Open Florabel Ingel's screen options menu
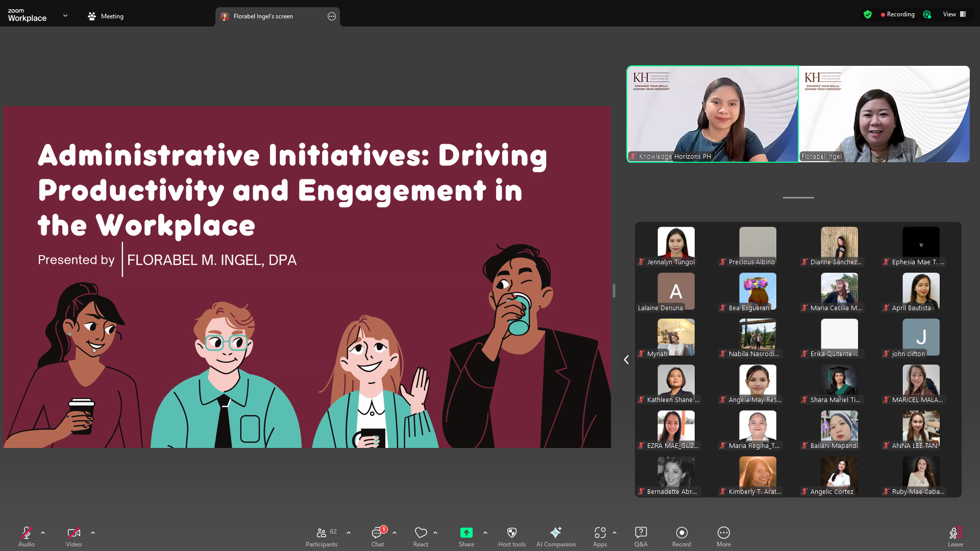Screen dimensions: 980x551 click(332, 16)
